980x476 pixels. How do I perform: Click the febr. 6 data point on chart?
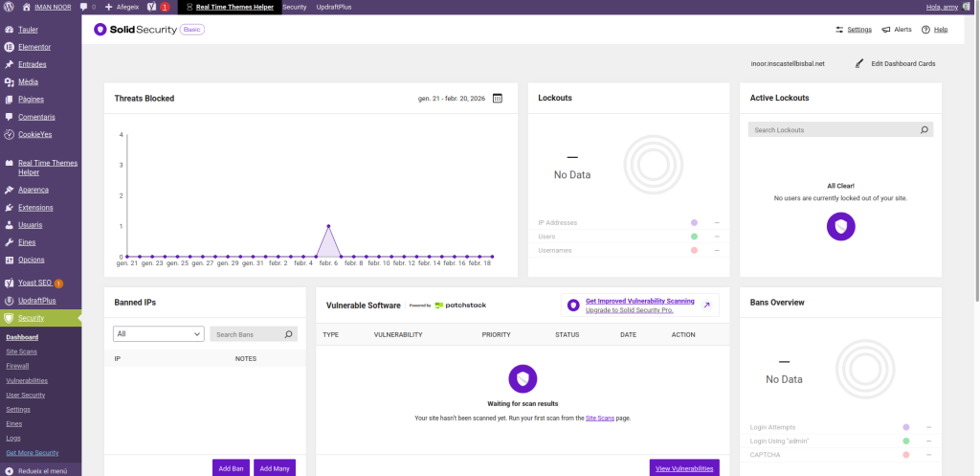pyautogui.click(x=328, y=226)
